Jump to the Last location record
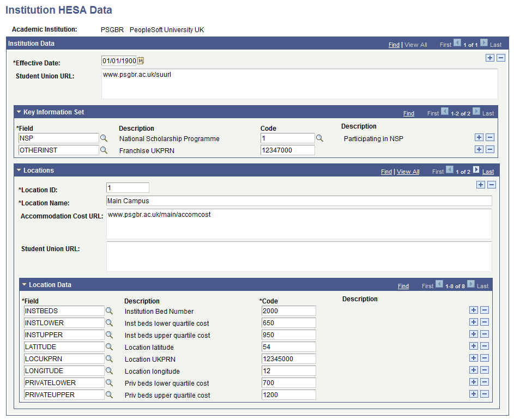Screen dimensions: 514x420 point(487,171)
